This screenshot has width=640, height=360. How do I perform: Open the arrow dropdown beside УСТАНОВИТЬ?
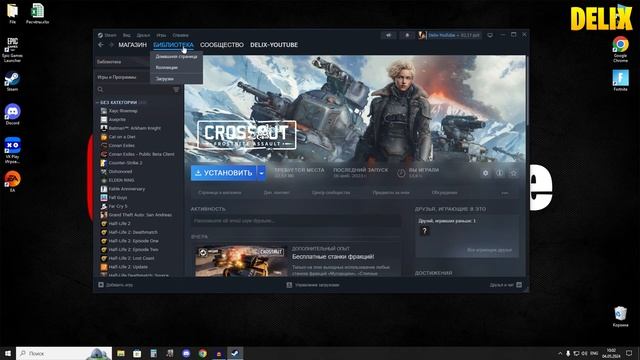coord(262,173)
